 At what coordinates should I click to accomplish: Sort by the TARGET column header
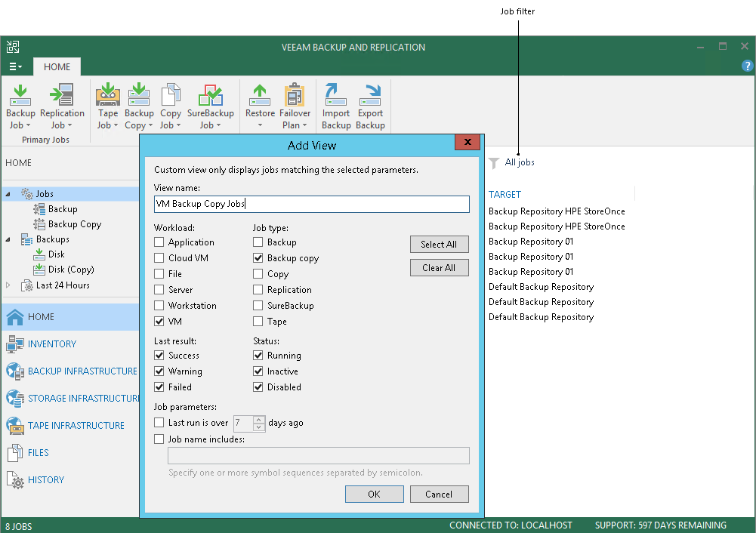click(x=505, y=195)
